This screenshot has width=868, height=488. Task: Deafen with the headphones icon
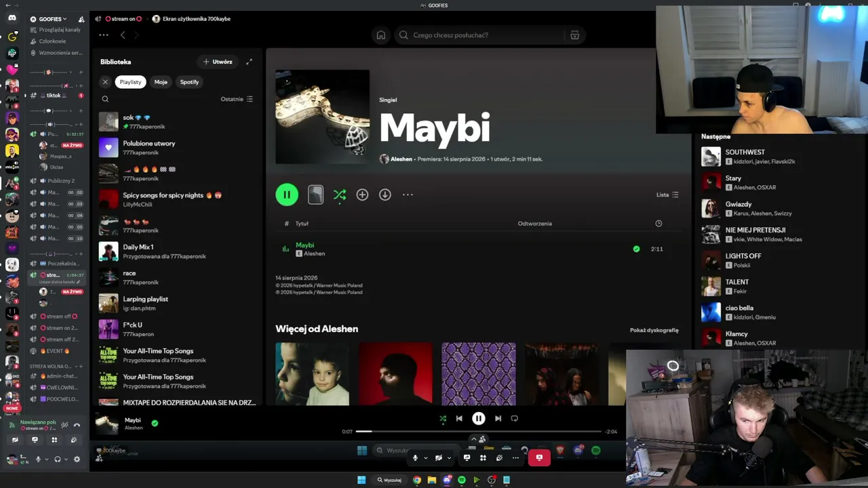coord(58,459)
